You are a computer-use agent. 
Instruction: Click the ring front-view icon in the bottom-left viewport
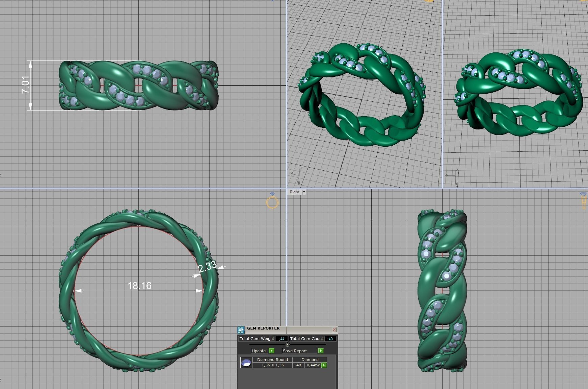[x=272, y=201]
